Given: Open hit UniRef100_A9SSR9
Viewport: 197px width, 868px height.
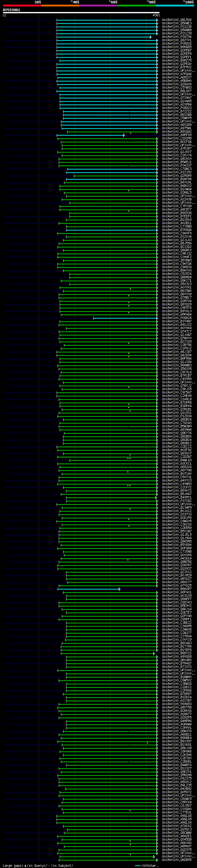Looking at the screenshot, I should 176,125.
